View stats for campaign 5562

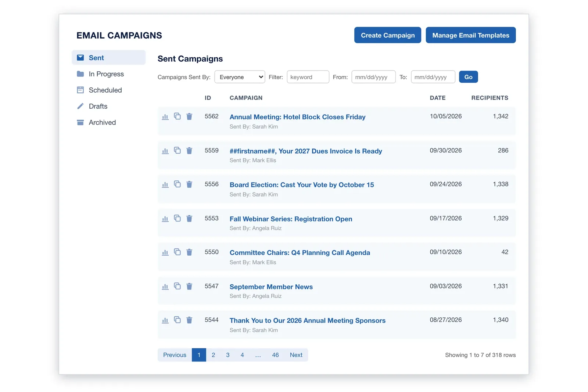pyautogui.click(x=165, y=117)
